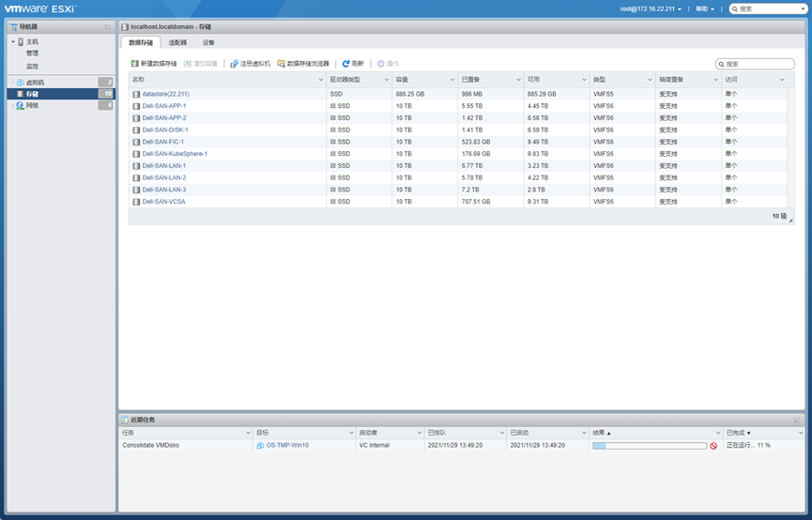
Task: Open the Dell-SAN-LAN-3 datastore link
Action: pos(164,190)
